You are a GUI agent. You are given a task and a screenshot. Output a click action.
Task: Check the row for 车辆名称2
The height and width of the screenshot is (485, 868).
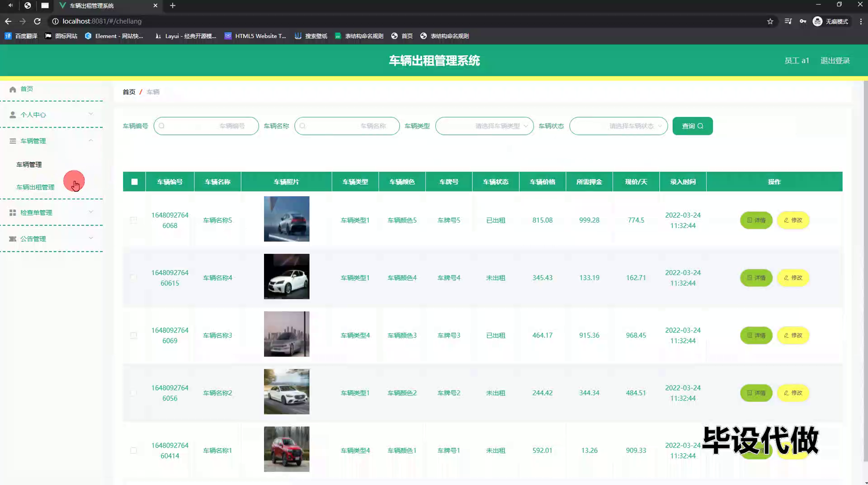(133, 393)
